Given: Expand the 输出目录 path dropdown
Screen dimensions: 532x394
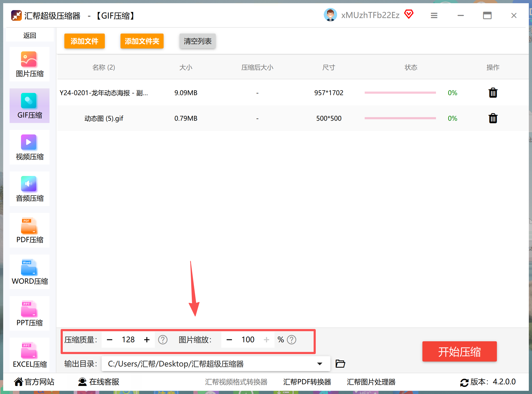Looking at the screenshot, I should click(320, 364).
